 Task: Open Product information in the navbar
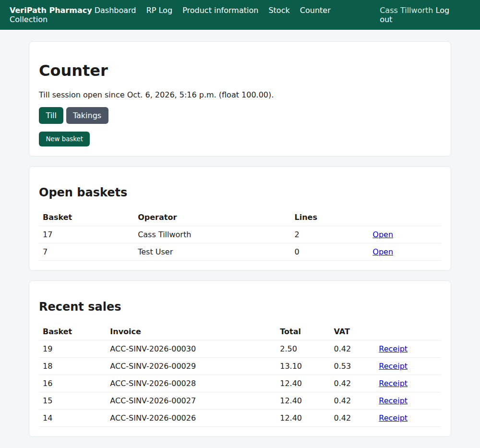220,10
